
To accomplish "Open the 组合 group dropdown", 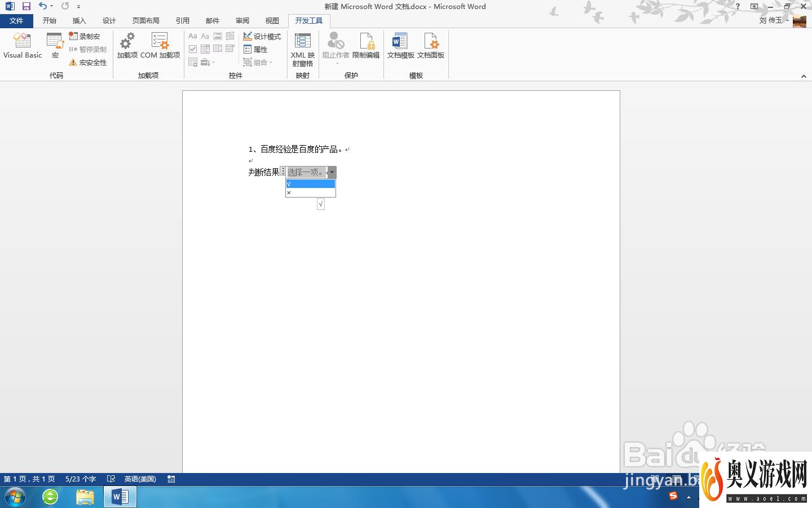I will (258, 62).
